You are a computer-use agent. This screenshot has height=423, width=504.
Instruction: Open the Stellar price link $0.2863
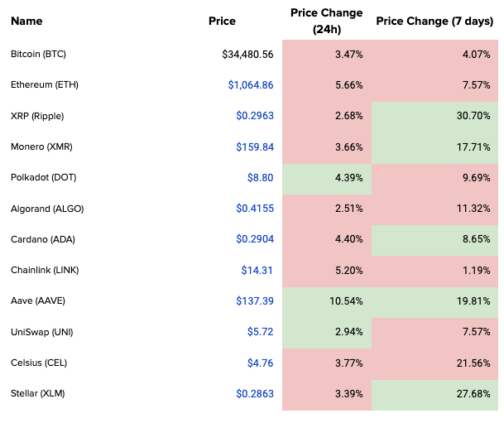[x=255, y=393]
